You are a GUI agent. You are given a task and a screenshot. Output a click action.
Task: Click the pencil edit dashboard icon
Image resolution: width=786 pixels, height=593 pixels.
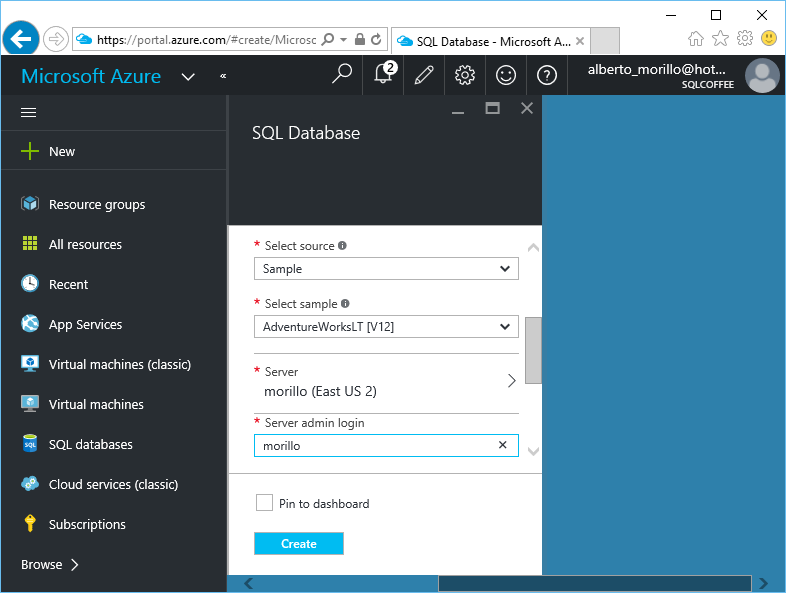424,75
